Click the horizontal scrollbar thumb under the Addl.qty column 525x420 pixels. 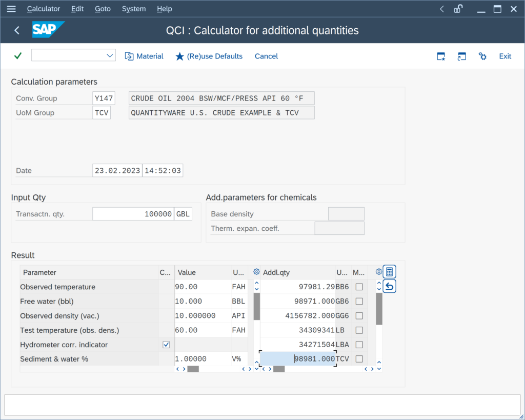coord(279,369)
